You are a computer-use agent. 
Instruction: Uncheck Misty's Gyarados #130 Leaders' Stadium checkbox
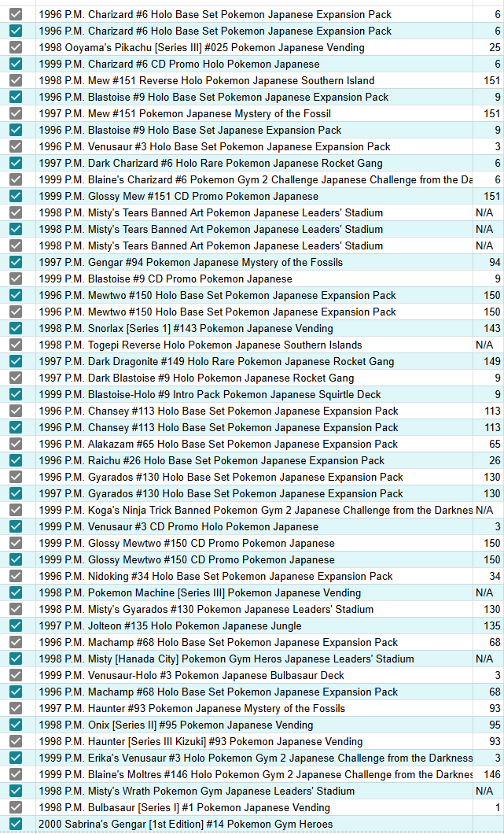[16, 609]
